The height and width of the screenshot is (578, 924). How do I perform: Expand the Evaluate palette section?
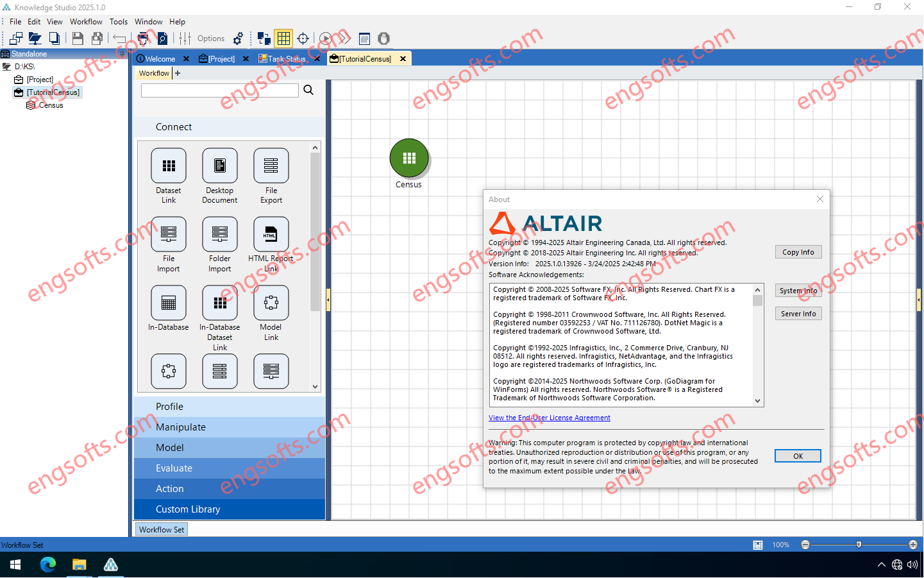pyautogui.click(x=230, y=468)
